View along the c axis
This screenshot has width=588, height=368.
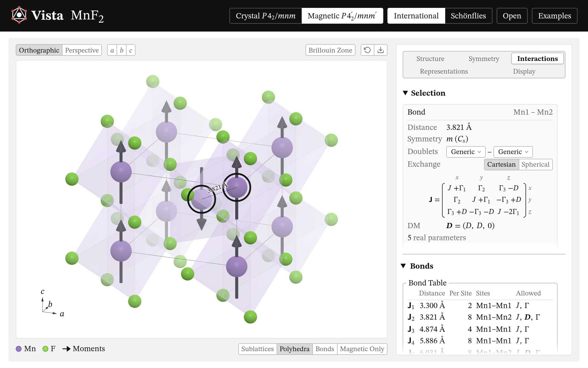pos(131,50)
